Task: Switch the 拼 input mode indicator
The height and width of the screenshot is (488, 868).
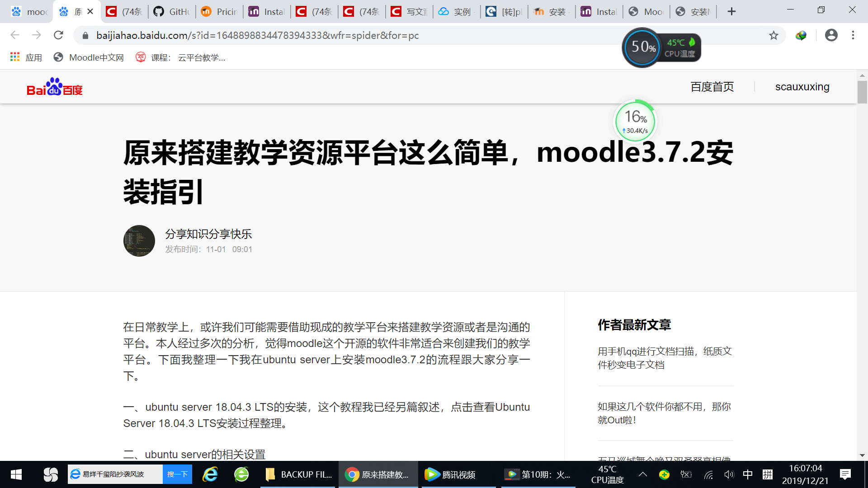Action: 767,475
